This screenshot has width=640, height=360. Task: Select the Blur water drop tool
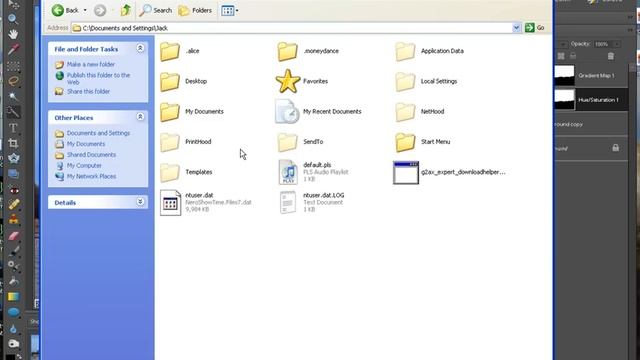pyautogui.click(x=13, y=328)
